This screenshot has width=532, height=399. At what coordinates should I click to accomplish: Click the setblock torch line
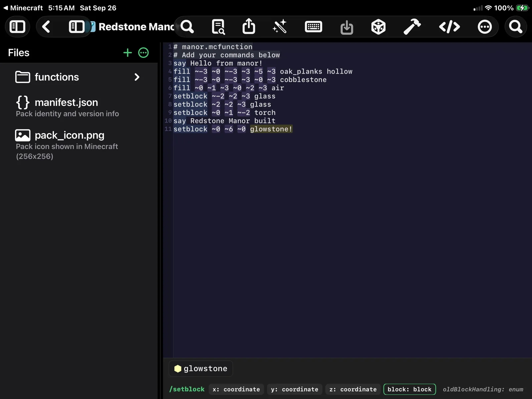click(224, 113)
